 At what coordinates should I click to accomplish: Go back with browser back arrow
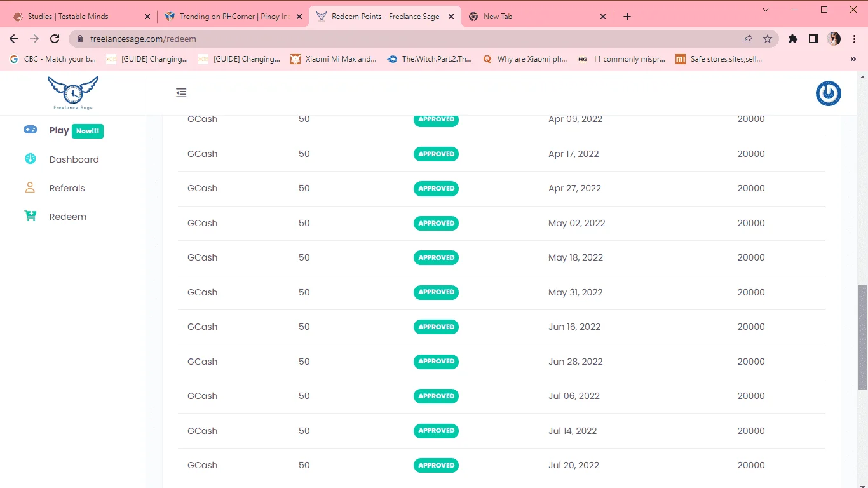tap(14, 39)
